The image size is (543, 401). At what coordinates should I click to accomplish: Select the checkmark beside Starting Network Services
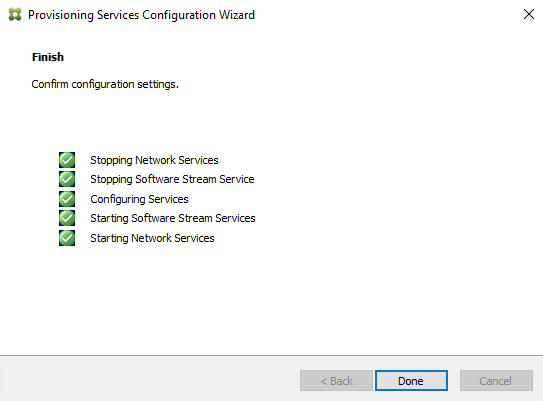(67, 238)
